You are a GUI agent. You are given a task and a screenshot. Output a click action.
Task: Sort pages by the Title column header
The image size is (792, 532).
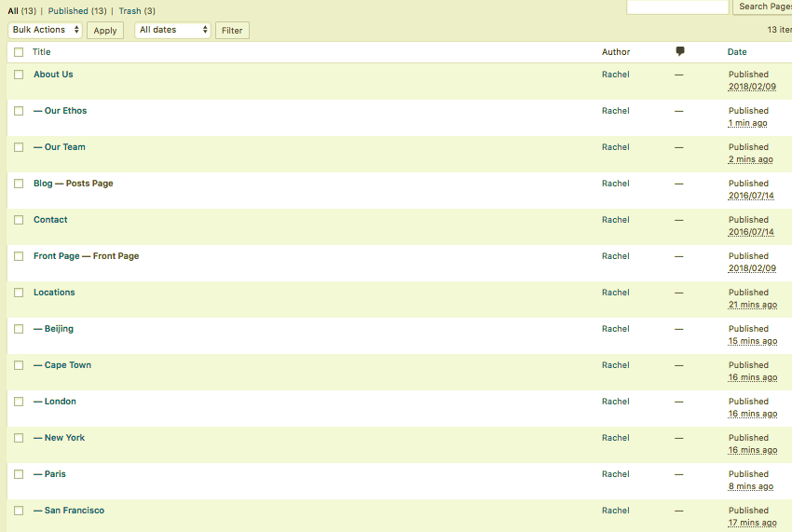coord(41,52)
